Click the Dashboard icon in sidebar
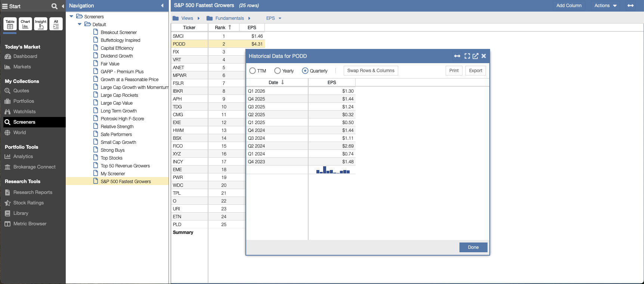644x284 pixels. (x=7, y=56)
